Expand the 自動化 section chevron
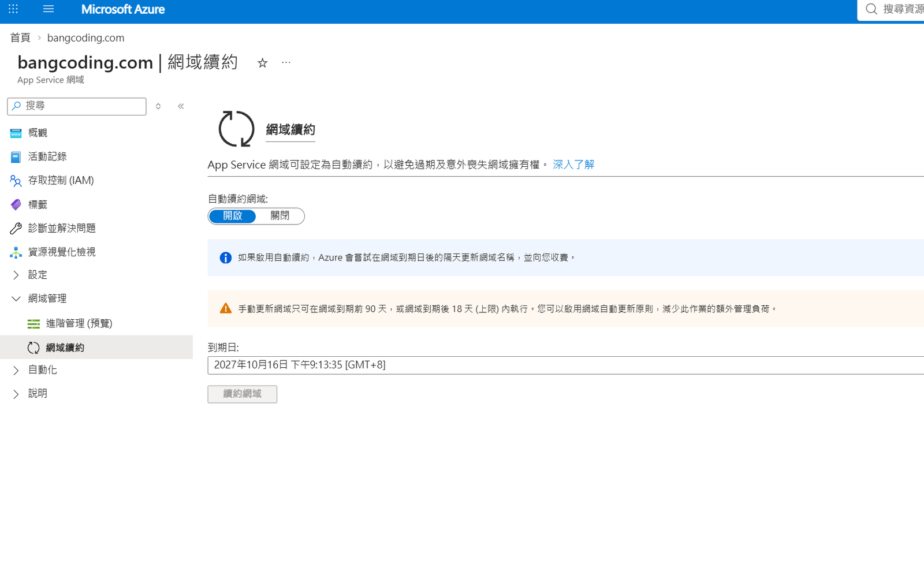Screen dimensions: 924x586 [x=16, y=370]
